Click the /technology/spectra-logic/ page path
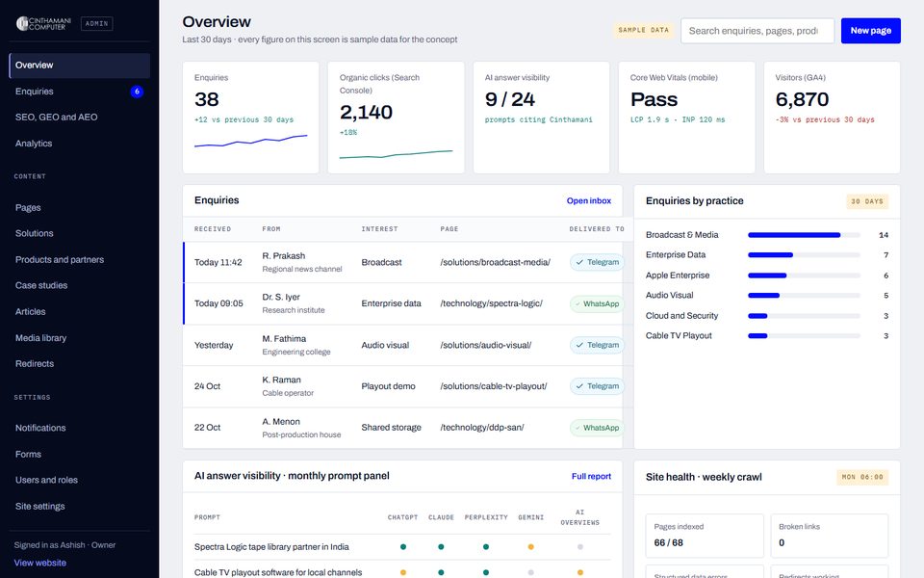 tap(492, 303)
